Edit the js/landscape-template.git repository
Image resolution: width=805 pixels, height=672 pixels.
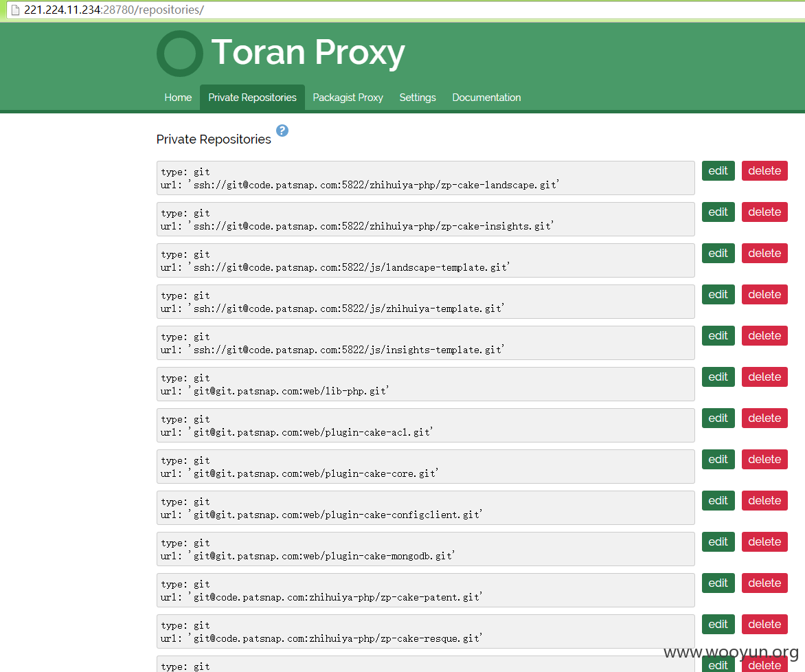click(x=718, y=254)
